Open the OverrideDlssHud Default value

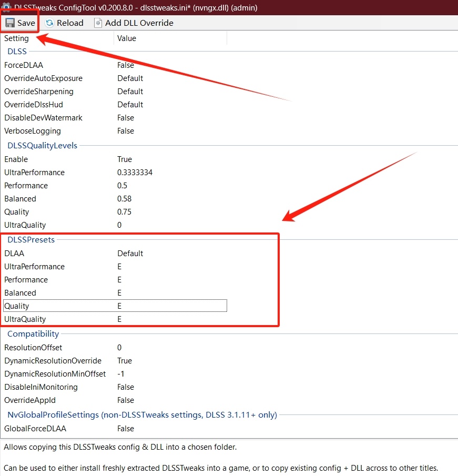130,105
